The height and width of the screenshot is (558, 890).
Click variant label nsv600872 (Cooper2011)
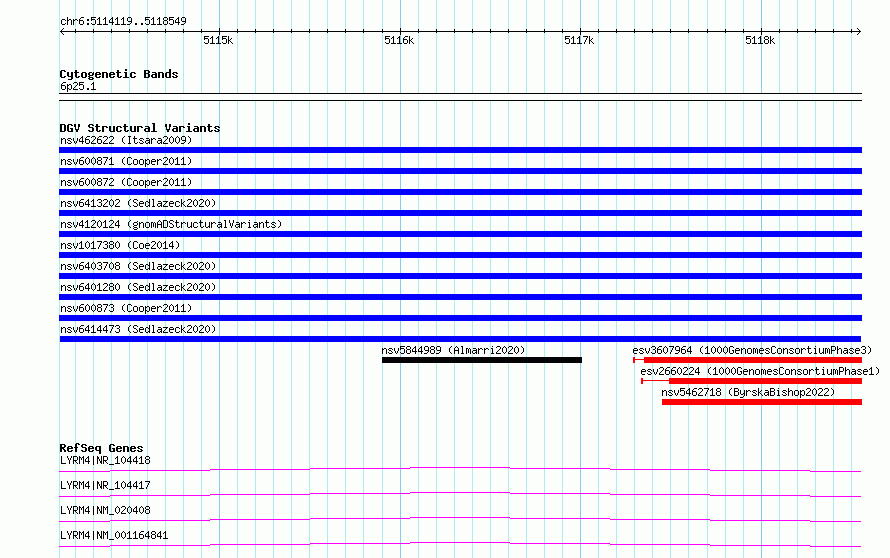click(x=126, y=182)
